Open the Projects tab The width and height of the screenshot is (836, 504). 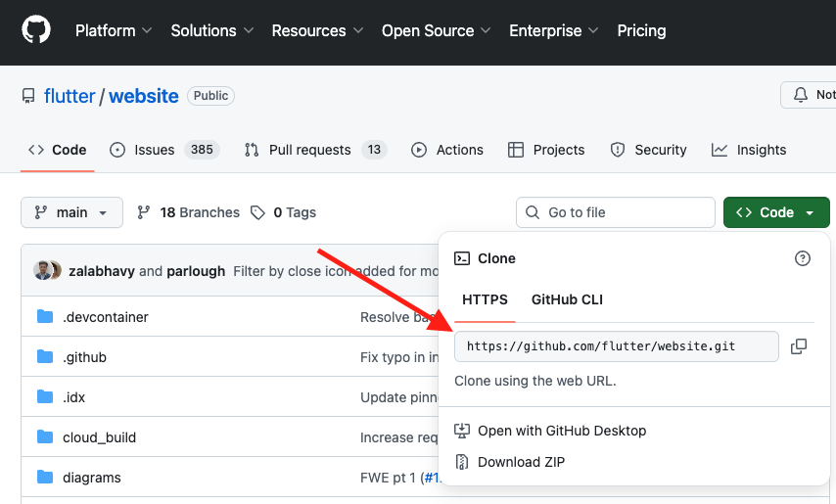point(546,150)
